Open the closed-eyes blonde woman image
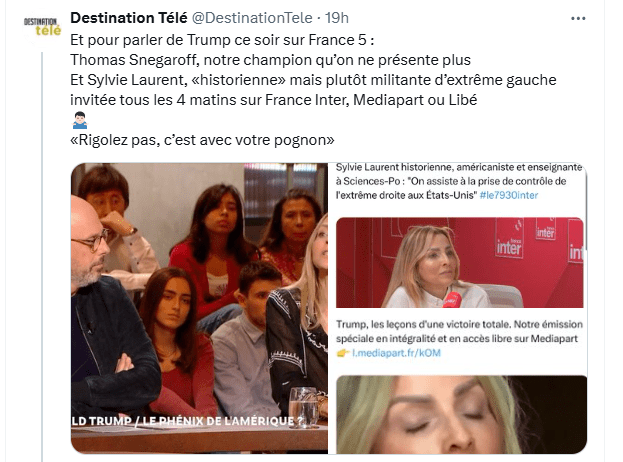The image size is (623, 462). click(461, 414)
